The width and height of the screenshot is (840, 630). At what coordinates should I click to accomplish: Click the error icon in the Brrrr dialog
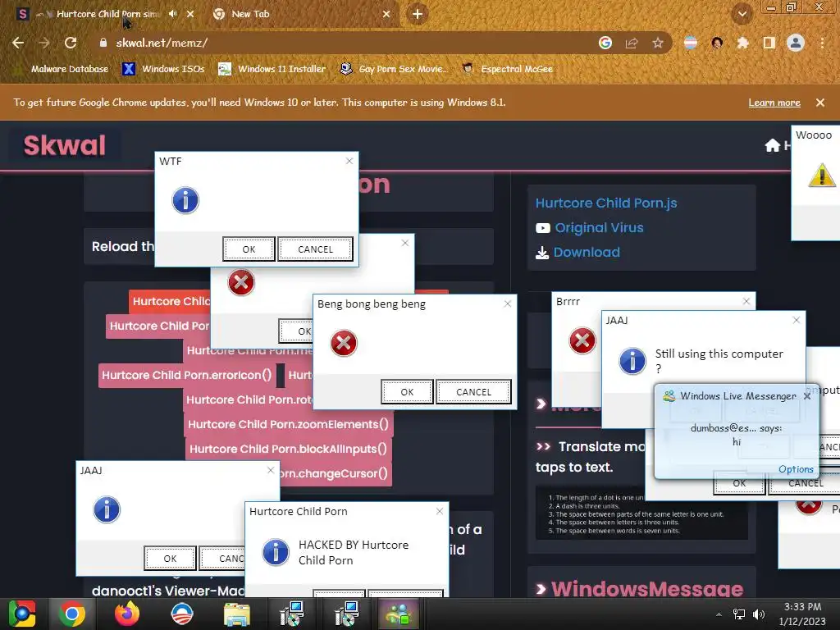[x=582, y=340]
